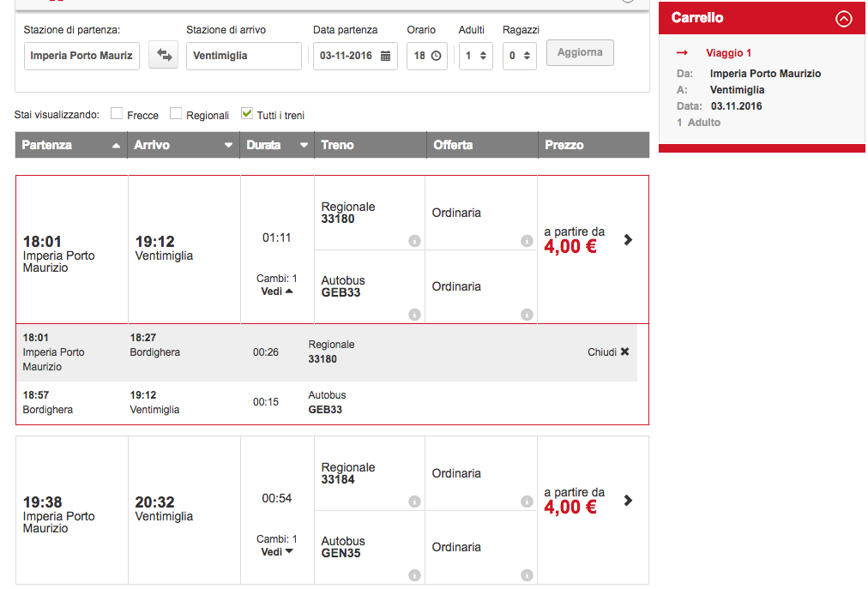Select the 18:01 trip price arrow
868x589 pixels.
click(628, 240)
